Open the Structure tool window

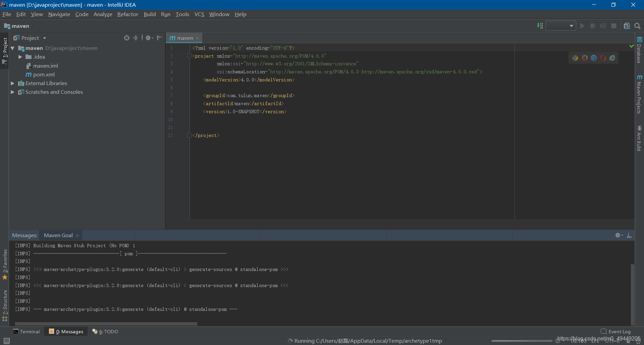pyautogui.click(x=5, y=305)
